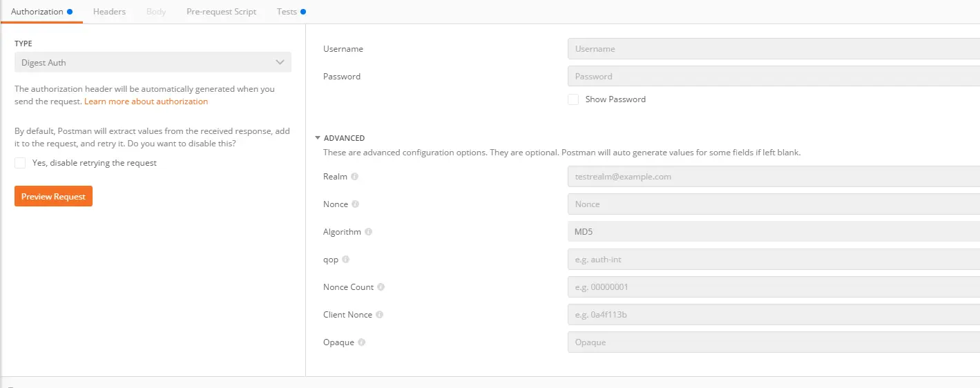This screenshot has height=388, width=980.
Task: Check 'Yes, disable retrying the request'
Action: pos(20,163)
